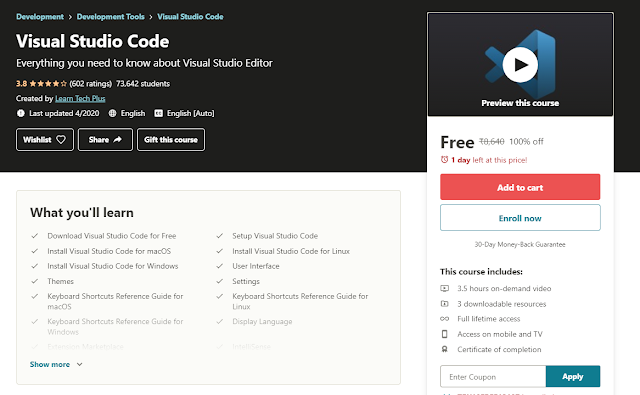Click the on-demand video icon
Viewport: 640px width, 395px height.
pos(444,288)
